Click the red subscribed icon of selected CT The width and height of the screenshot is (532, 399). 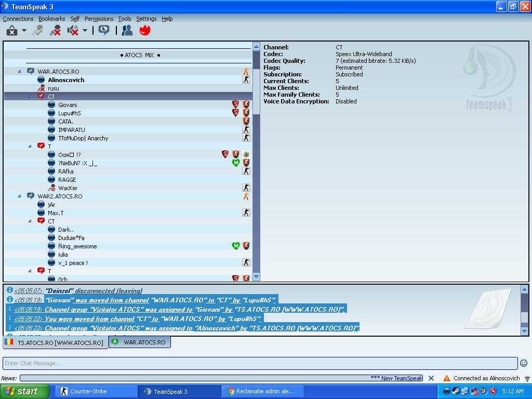point(41,96)
